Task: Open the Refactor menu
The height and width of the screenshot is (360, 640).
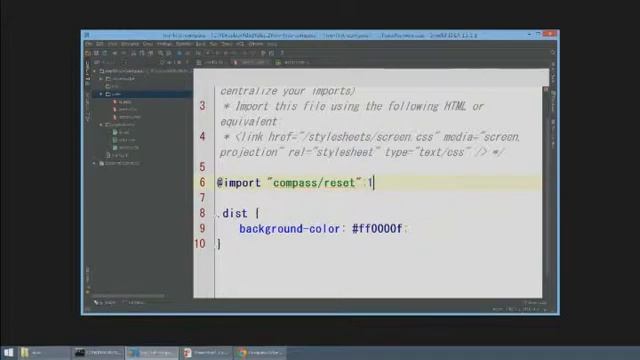Action: pos(164,44)
